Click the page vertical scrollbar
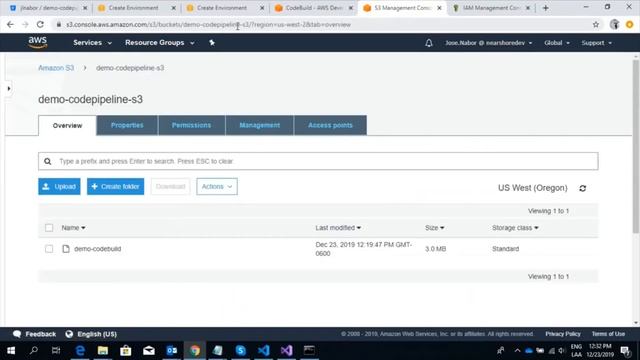 click(636, 147)
